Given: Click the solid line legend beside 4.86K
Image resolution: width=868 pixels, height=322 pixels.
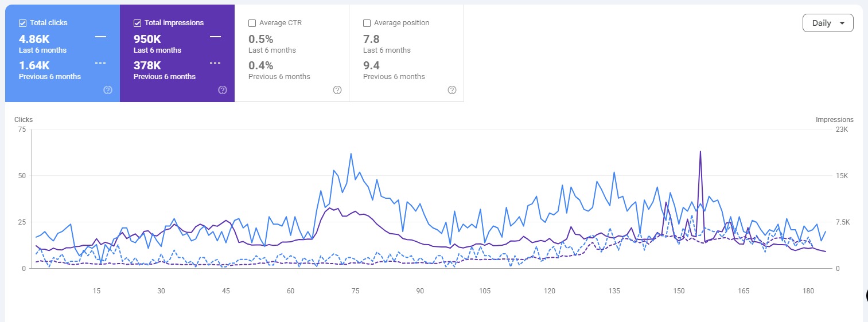Looking at the screenshot, I should tap(101, 37).
